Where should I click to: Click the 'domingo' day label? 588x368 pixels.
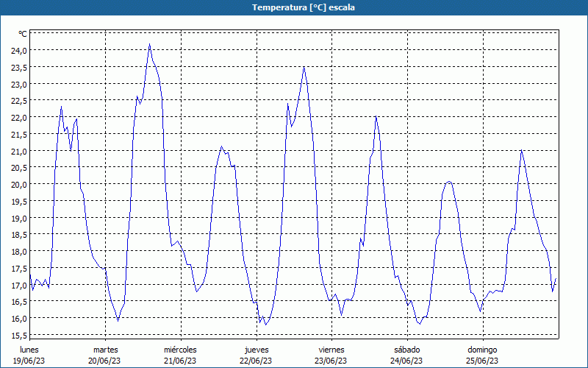coord(482,350)
